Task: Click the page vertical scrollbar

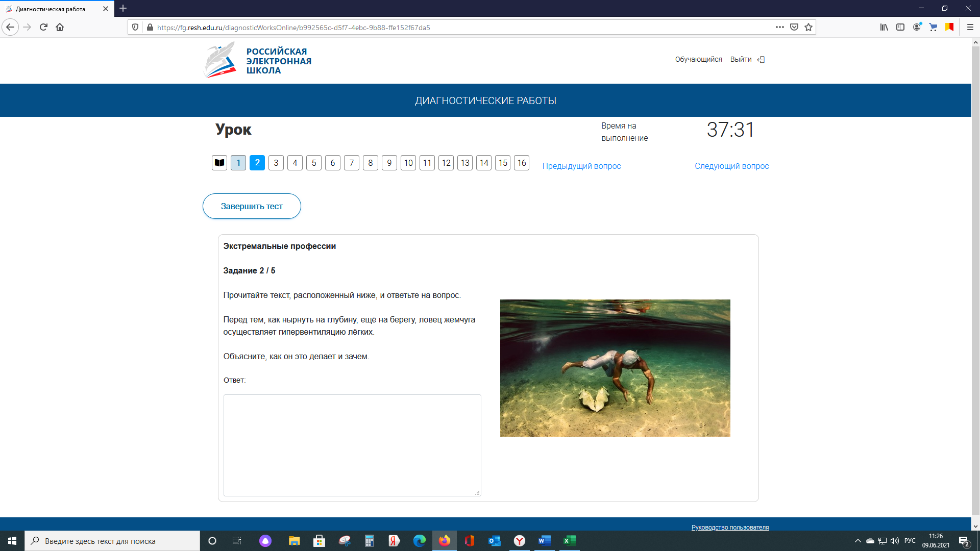Action: coord(975,281)
